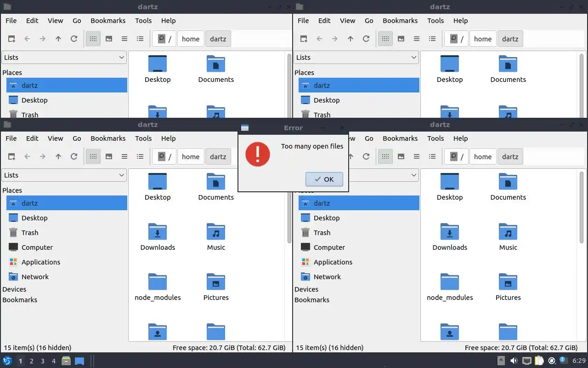Select Trash in lower-left window sidebar
The image size is (588, 368).
tap(67, 233)
